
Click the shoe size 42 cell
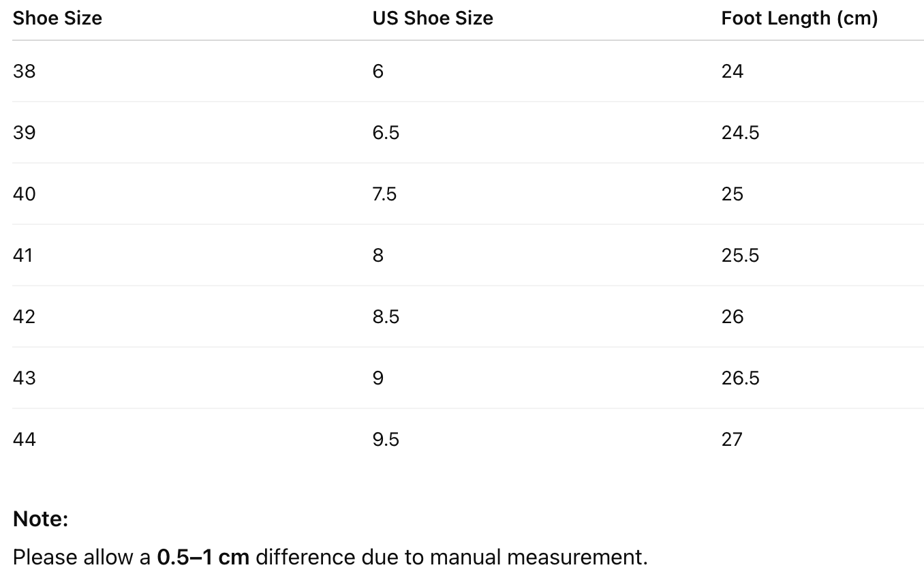[24, 316]
